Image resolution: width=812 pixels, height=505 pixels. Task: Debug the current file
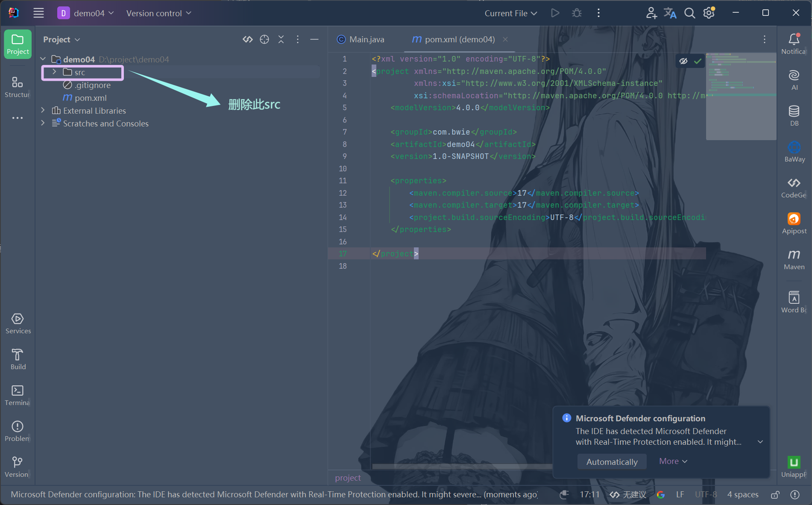[x=577, y=13]
